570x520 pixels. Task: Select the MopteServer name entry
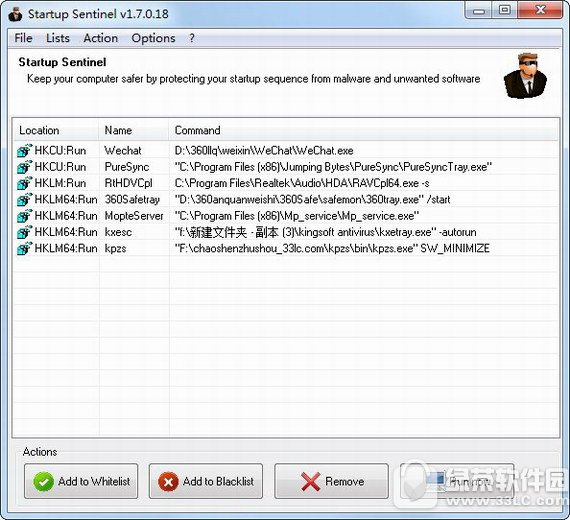pyautogui.click(x=134, y=216)
